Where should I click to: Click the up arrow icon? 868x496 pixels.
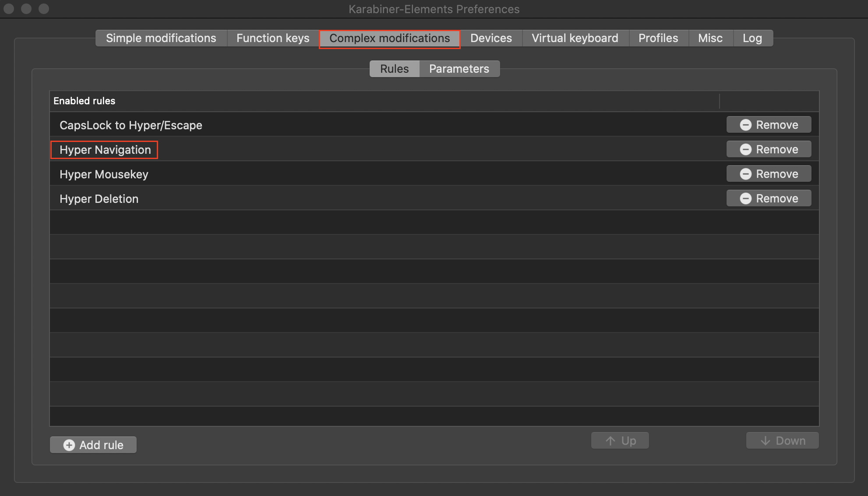click(610, 441)
